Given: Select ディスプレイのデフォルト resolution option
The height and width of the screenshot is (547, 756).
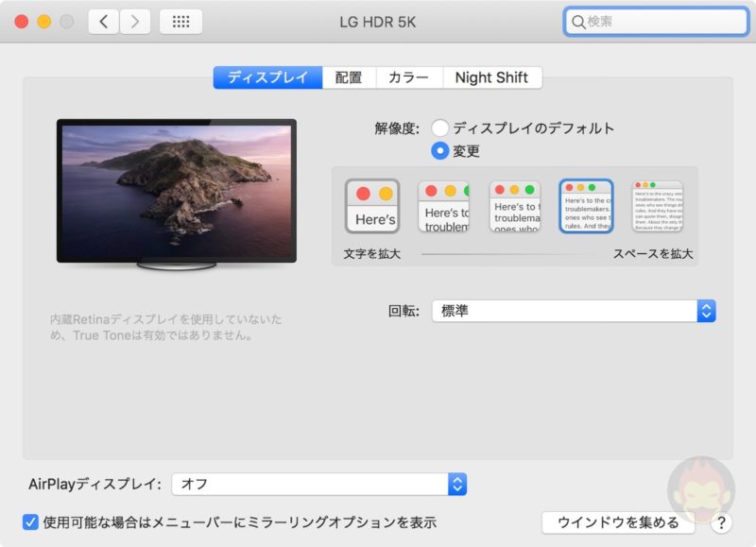Looking at the screenshot, I should tap(440, 128).
